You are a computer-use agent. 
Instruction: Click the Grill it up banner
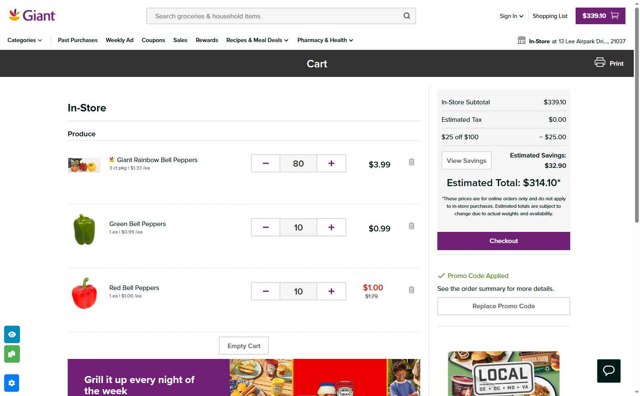pos(244,378)
